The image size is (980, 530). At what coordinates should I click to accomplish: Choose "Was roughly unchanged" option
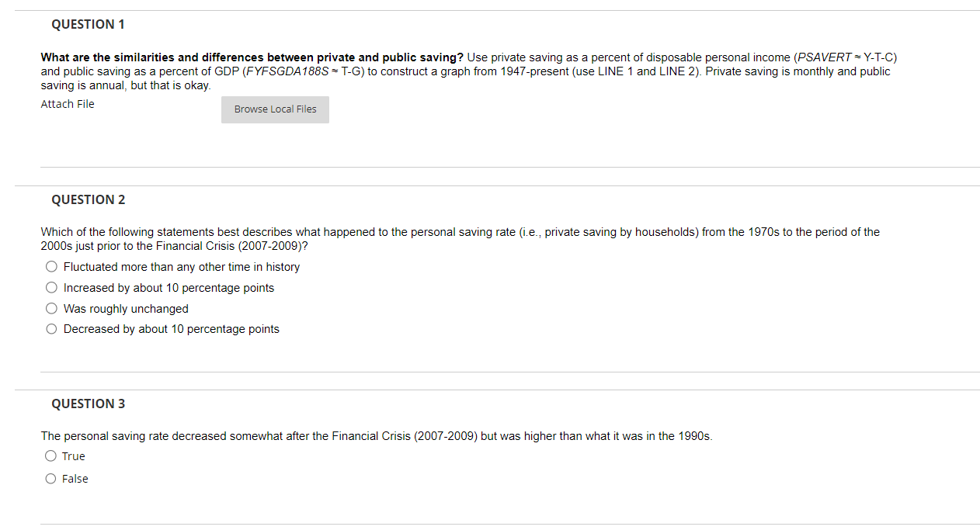tap(51, 308)
